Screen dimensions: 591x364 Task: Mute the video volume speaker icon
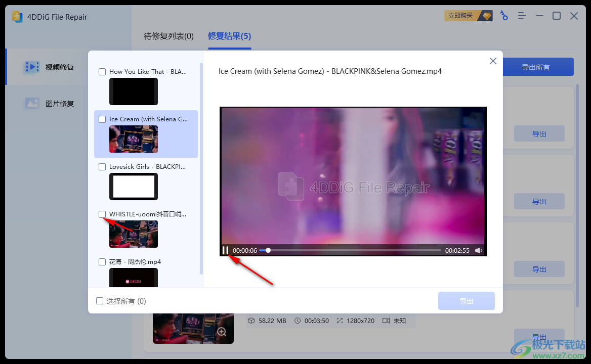tap(478, 250)
